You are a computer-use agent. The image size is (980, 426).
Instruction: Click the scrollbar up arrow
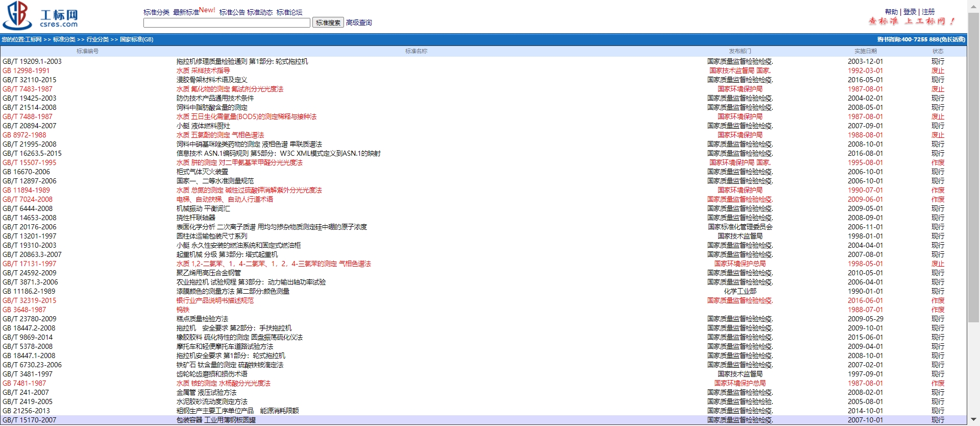[973, 5]
